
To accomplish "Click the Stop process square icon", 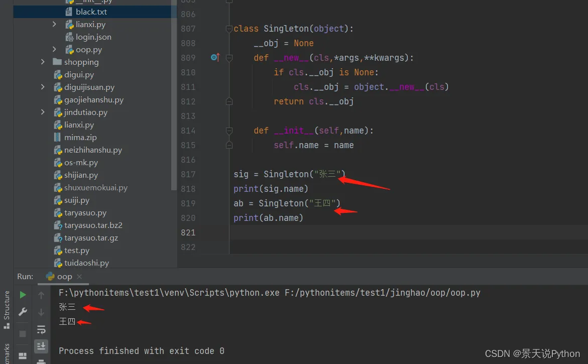I will [x=23, y=334].
